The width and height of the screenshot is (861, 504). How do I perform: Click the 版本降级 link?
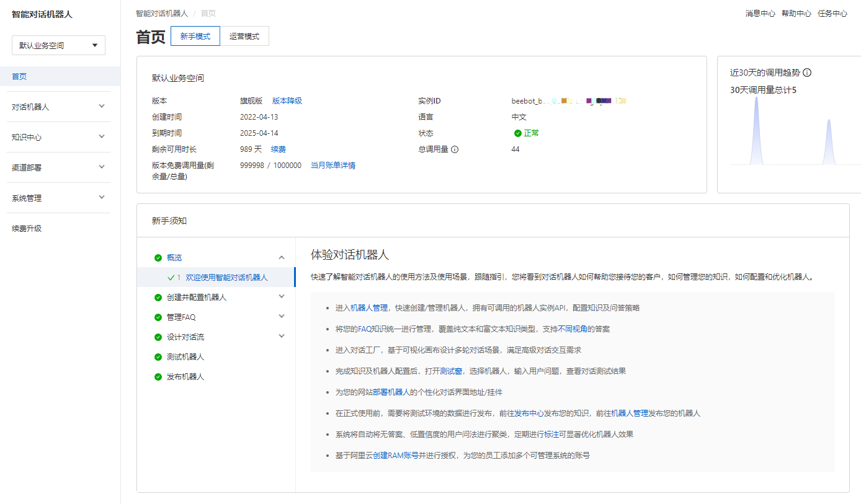click(x=287, y=101)
